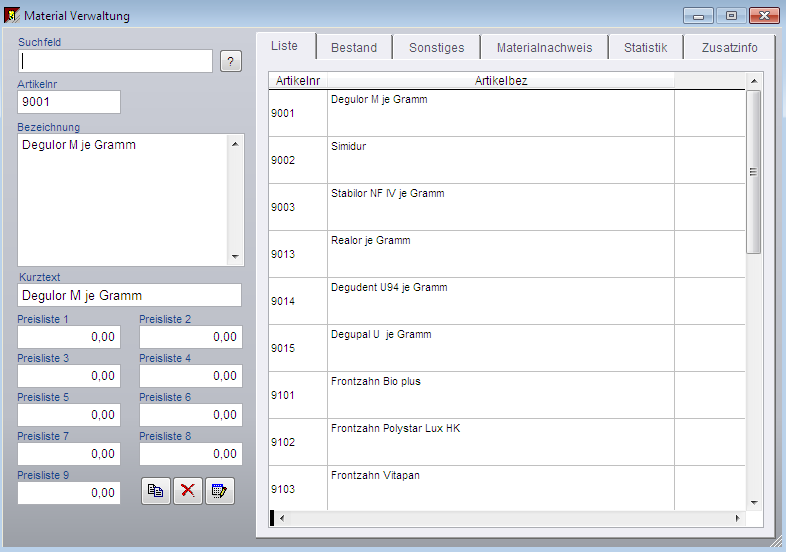Click article number 9103 in list
This screenshot has width=786, height=552.
(x=283, y=489)
